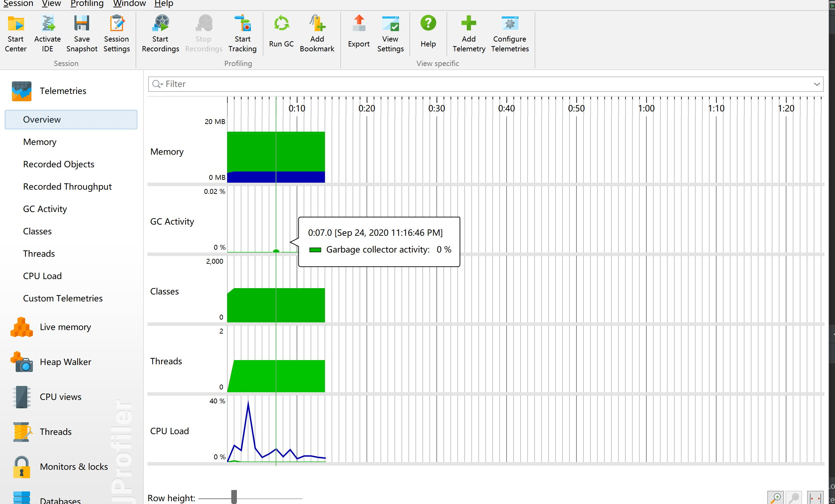Screen dimensions: 835x504
Task: Click the Row height slider handle
Action: pyautogui.click(x=234, y=497)
